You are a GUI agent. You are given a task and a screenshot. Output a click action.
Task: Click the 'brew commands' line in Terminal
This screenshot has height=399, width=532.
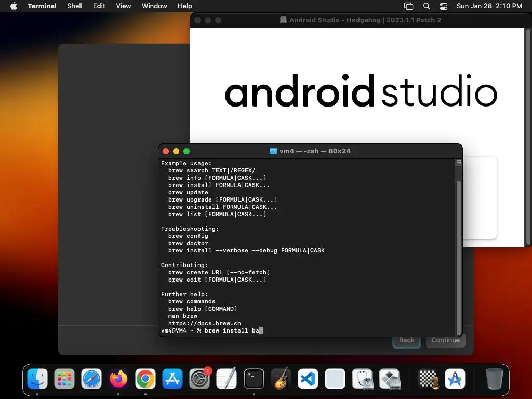192,301
